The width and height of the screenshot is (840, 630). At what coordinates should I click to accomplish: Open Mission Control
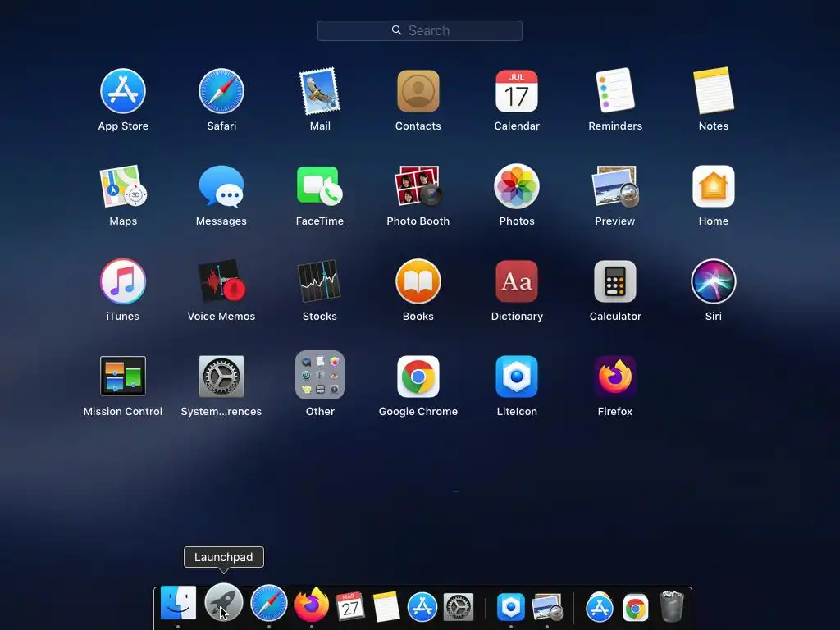(123, 376)
